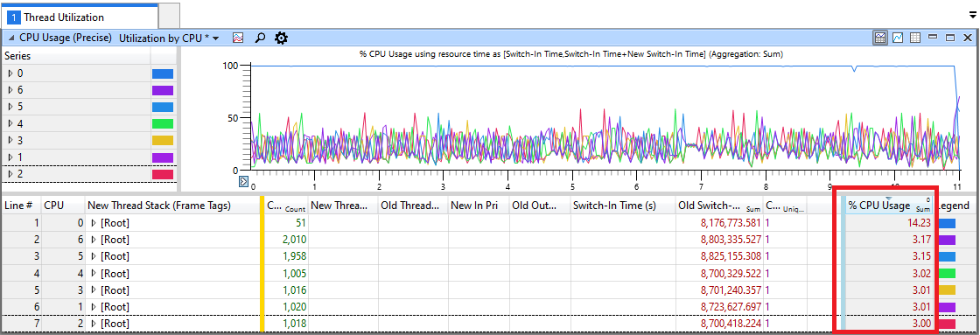Viewport: 980px width, 335px height.
Task: Toggle the legend color in table line 2
Action: click(948, 240)
